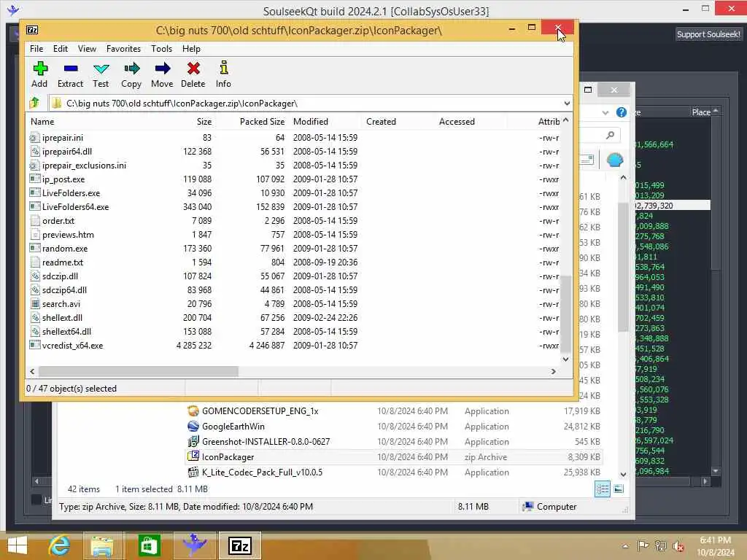This screenshot has height=560, width=747.
Task: Click the 7-Zip horizontal scroll right arrow
Action: [553, 371]
